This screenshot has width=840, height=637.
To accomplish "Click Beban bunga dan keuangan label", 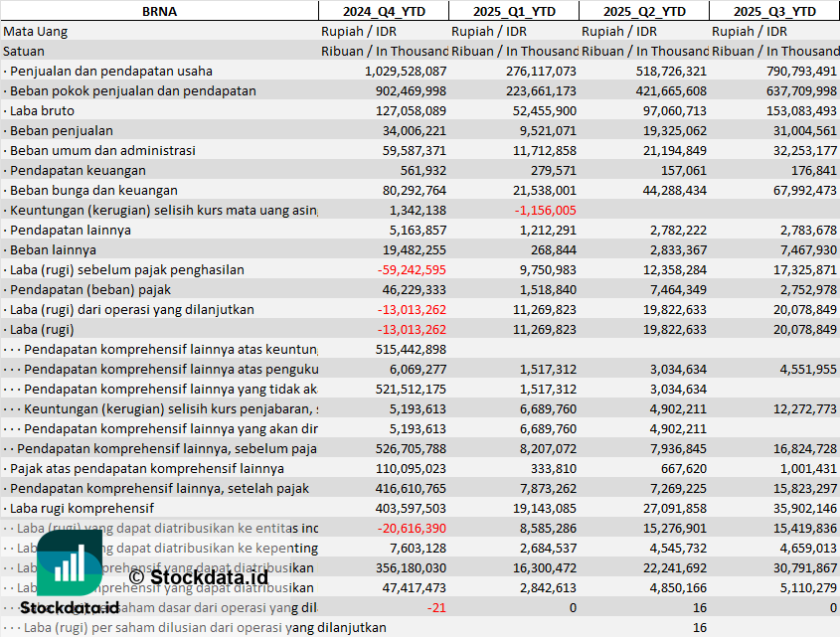I will [93, 190].
